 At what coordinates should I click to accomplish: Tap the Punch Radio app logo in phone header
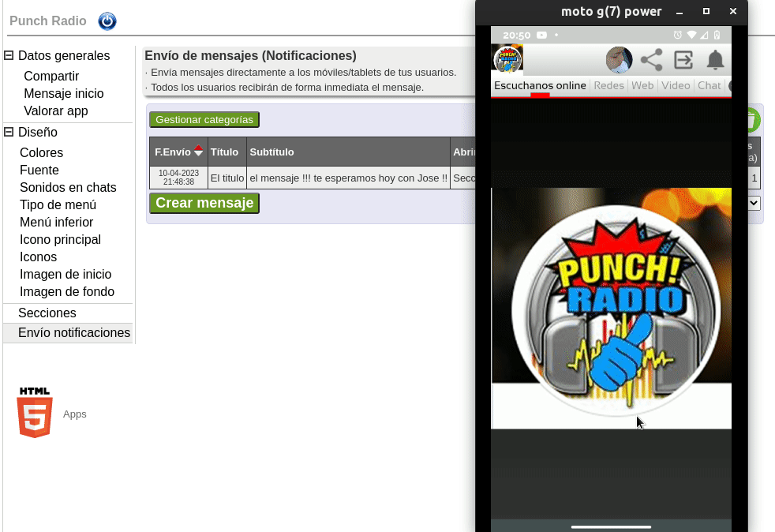point(507,59)
